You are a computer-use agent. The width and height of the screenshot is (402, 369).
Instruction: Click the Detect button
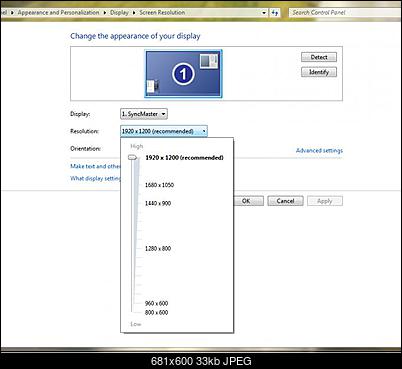point(319,57)
